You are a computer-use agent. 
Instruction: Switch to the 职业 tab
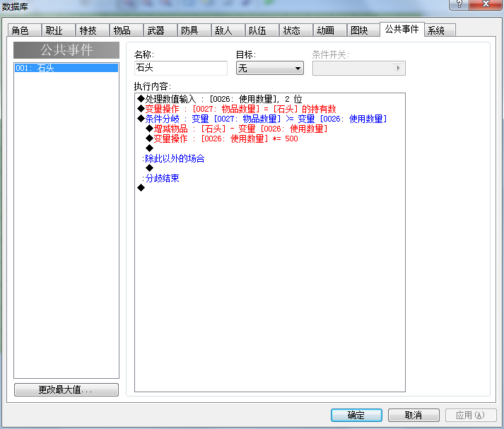59,30
